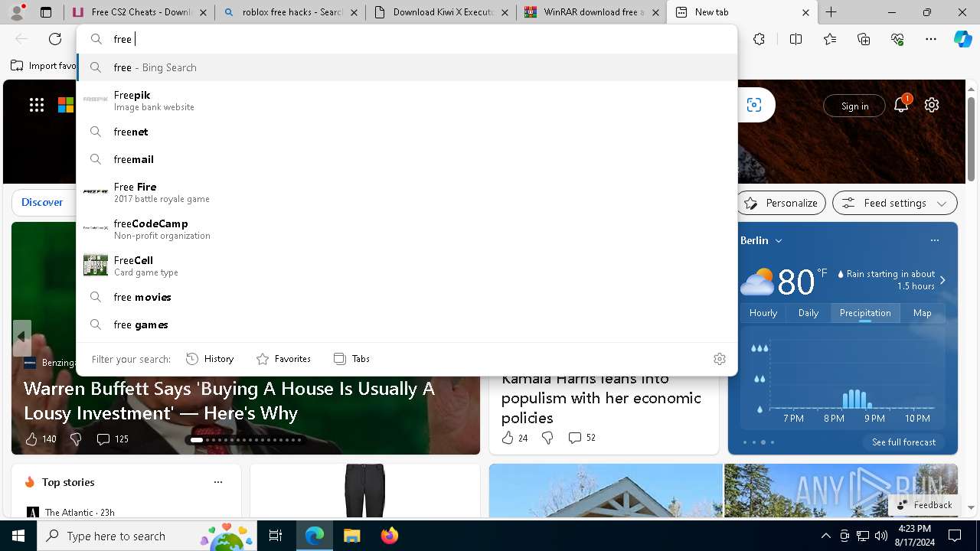Choose the 'free - Bing Search' suggestion
Viewport: 980px width, 551px height.
[x=407, y=67]
